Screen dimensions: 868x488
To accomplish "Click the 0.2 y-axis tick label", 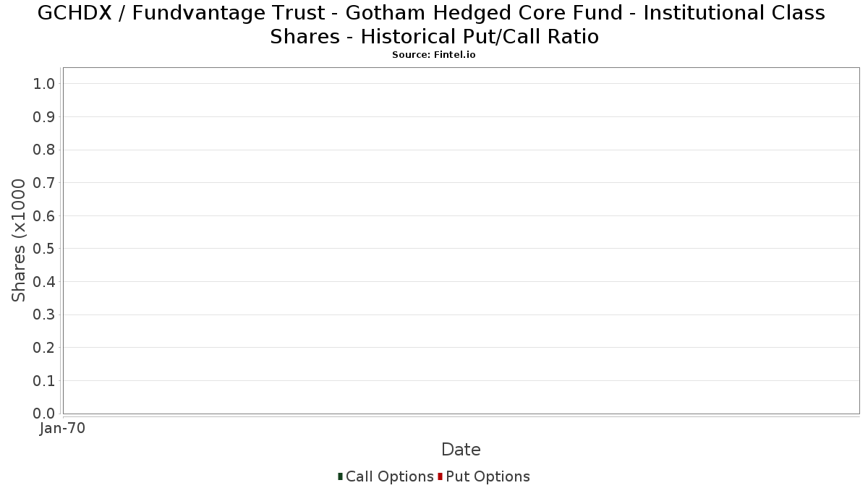I will [x=44, y=348].
